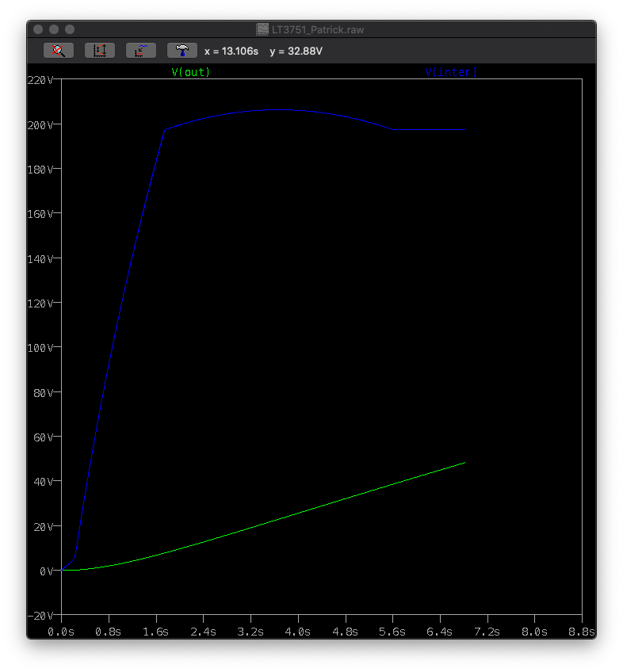Click the x = 13.106s cursor readout
The image size is (623, 672).
pos(231,51)
